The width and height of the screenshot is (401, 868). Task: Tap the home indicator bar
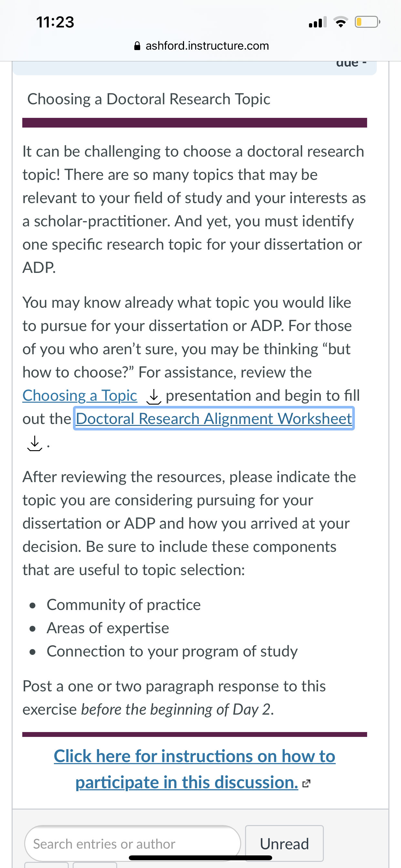200,858
